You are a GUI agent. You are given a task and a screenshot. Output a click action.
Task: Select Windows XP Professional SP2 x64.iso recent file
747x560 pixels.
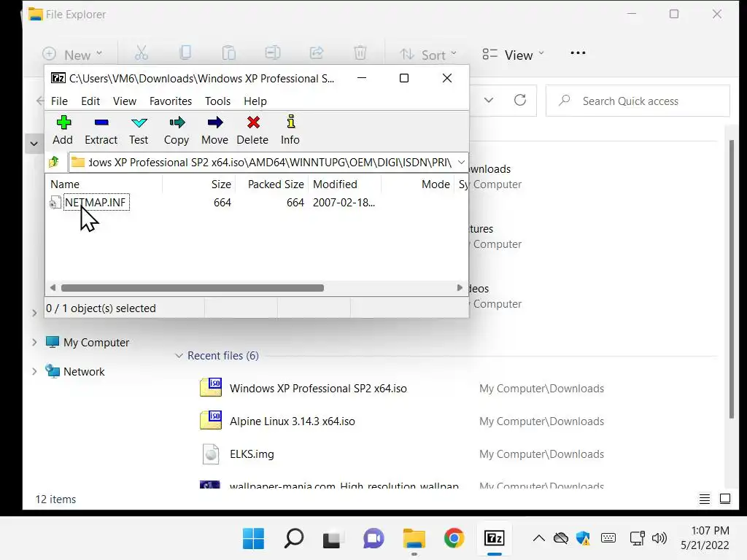[318, 388]
